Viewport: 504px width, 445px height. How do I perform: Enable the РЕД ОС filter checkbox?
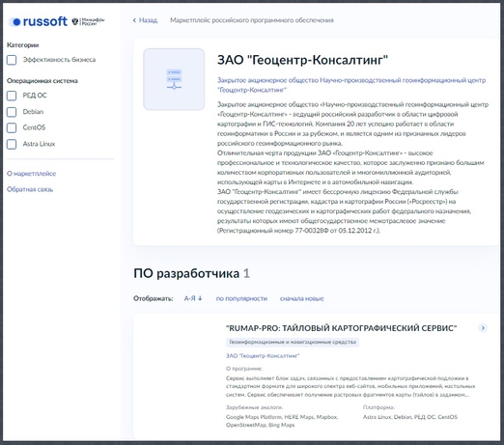pos(12,96)
